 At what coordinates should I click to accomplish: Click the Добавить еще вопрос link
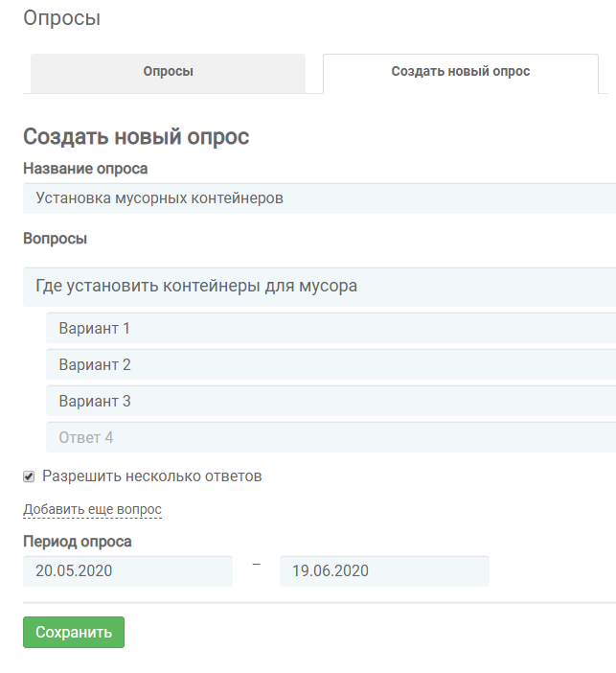coord(92,509)
